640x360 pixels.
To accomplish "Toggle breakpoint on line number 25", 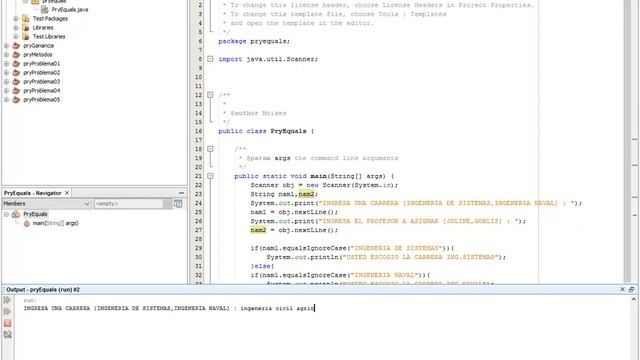I will click(198, 212).
